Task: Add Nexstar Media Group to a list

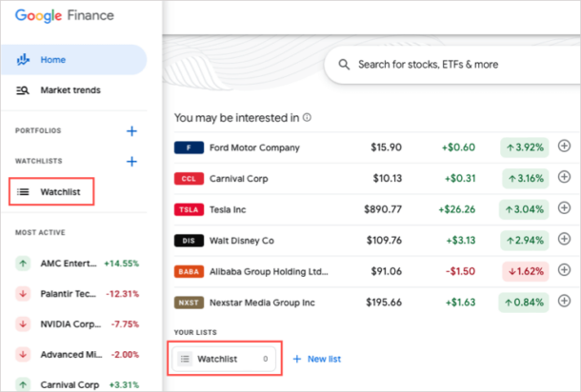Action: 564,301
